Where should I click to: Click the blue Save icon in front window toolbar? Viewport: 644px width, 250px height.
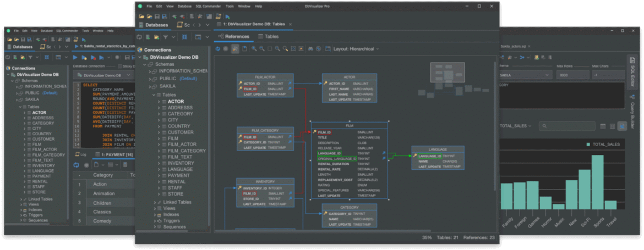(x=164, y=16)
